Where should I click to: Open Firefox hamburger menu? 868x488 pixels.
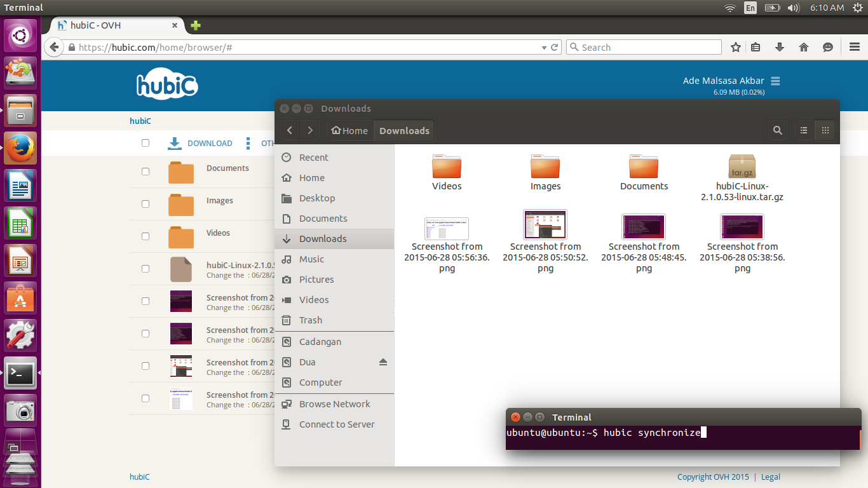pos(855,48)
